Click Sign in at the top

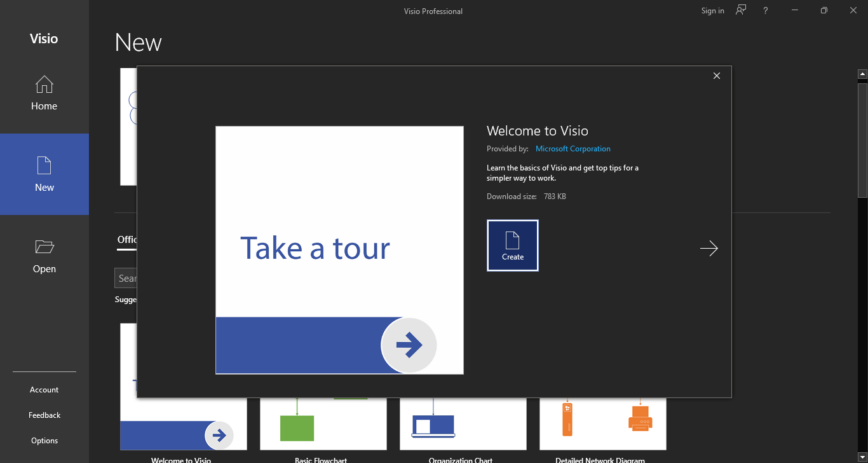pyautogui.click(x=712, y=11)
